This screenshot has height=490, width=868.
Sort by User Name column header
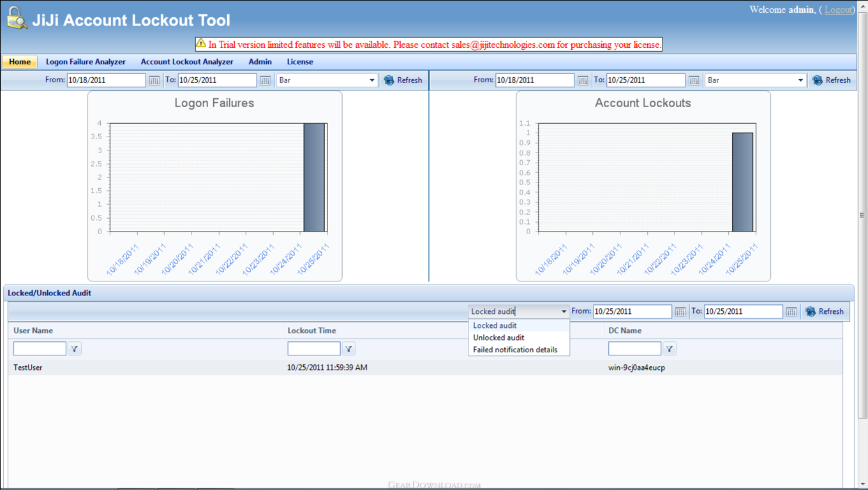tap(33, 330)
